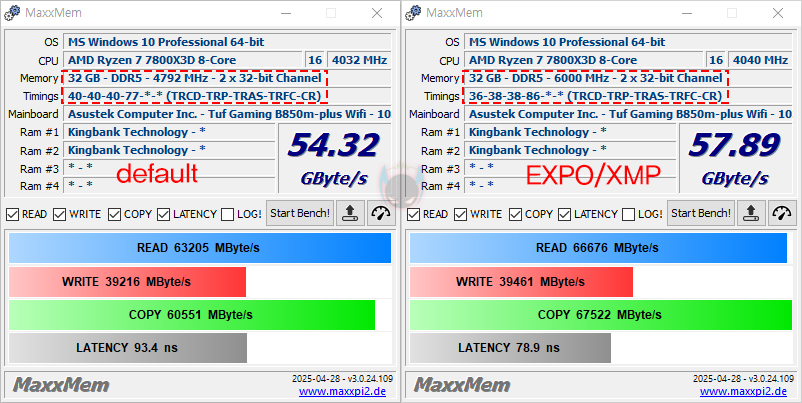
Task: Click the 54.32 GByte/s score
Action: click(335, 158)
